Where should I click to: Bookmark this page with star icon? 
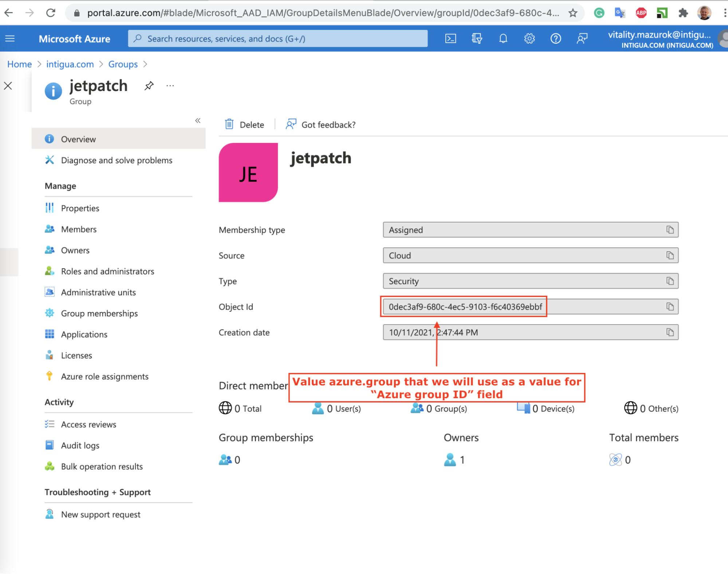coord(572,13)
